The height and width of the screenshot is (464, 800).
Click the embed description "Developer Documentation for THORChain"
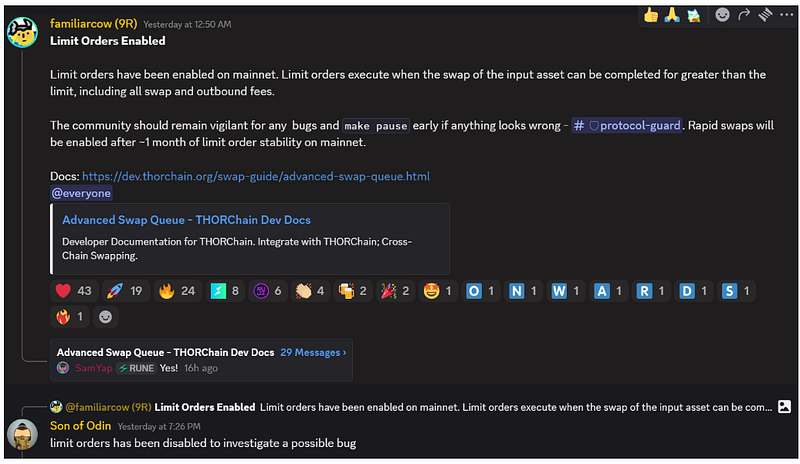pos(237,249)
